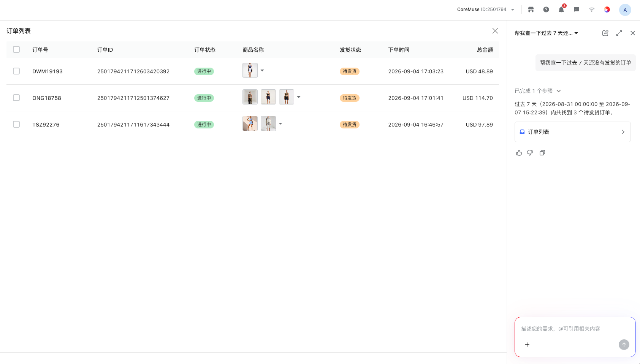This screenshot has width=640, height=364.
Task: Click the plus attachment button
Action: pyautogui.click(x=527, y=345)
